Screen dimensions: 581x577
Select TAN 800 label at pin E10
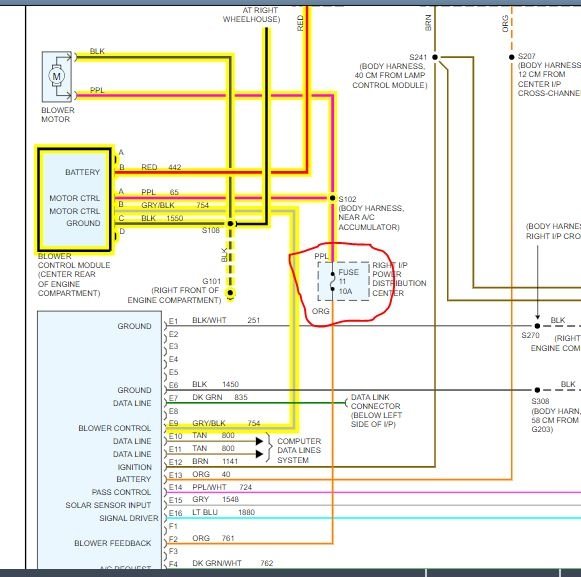213,435
